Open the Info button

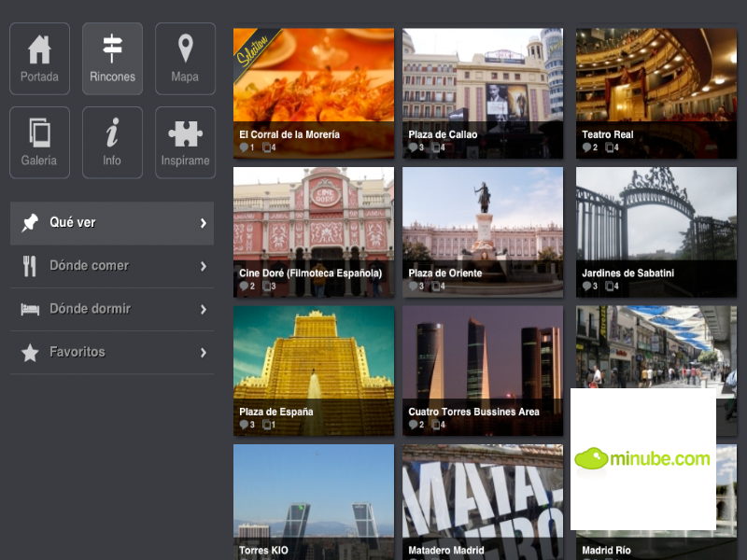point(112,143)
